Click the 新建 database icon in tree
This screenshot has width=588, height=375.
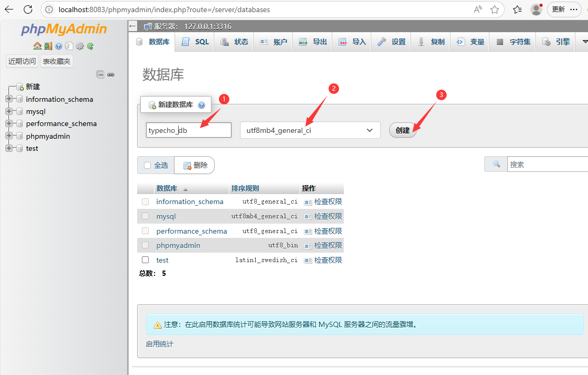(20, 86)
